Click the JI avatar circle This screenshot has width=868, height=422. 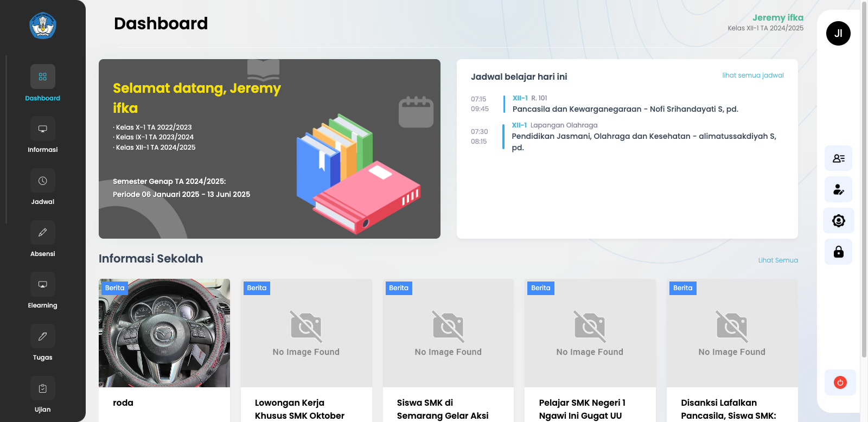coord(838,34)
